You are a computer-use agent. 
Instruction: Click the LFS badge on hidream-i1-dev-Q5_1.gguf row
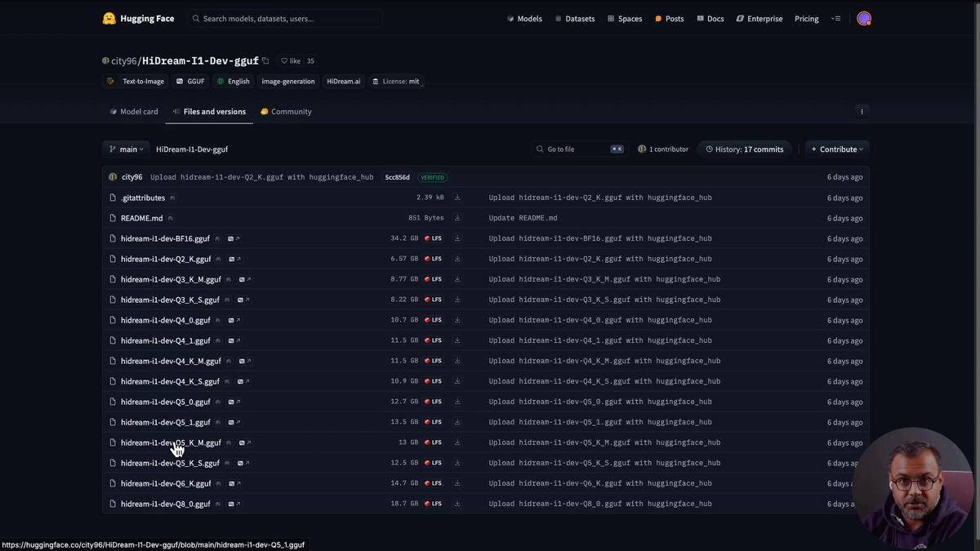pyautogui.click(x=433, y=422)
